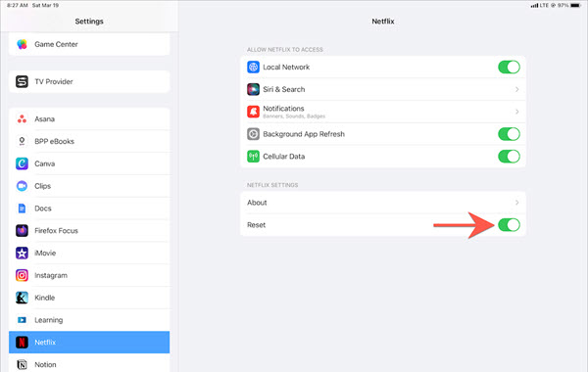The image size is (588, 372).
Task: Select the Clips app icon
Action: coord(22,186)
